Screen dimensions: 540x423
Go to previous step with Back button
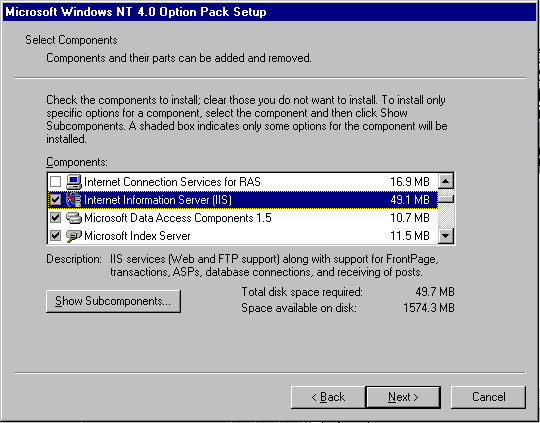click(x=328, y=397)
